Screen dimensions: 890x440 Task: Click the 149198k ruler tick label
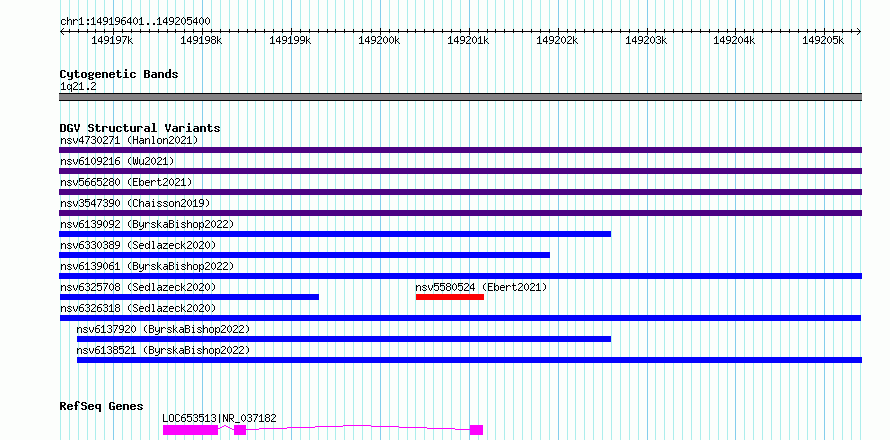coord(201,40)
